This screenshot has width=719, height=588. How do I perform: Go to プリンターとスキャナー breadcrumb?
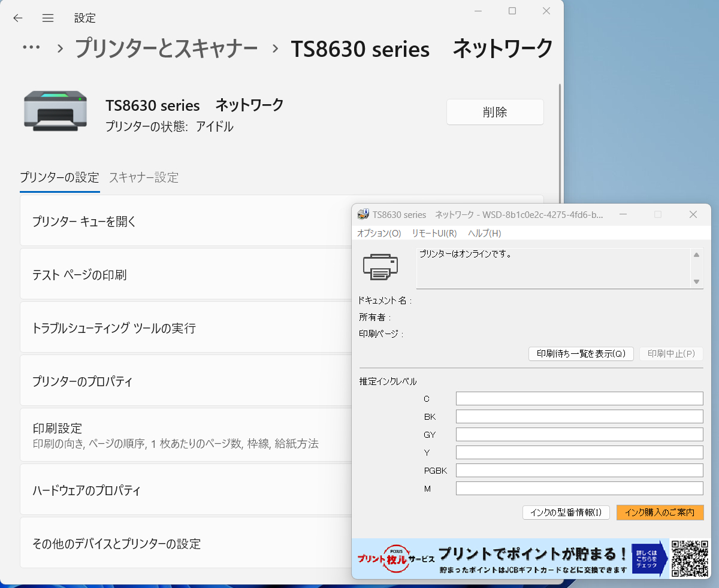pos(166,49)
